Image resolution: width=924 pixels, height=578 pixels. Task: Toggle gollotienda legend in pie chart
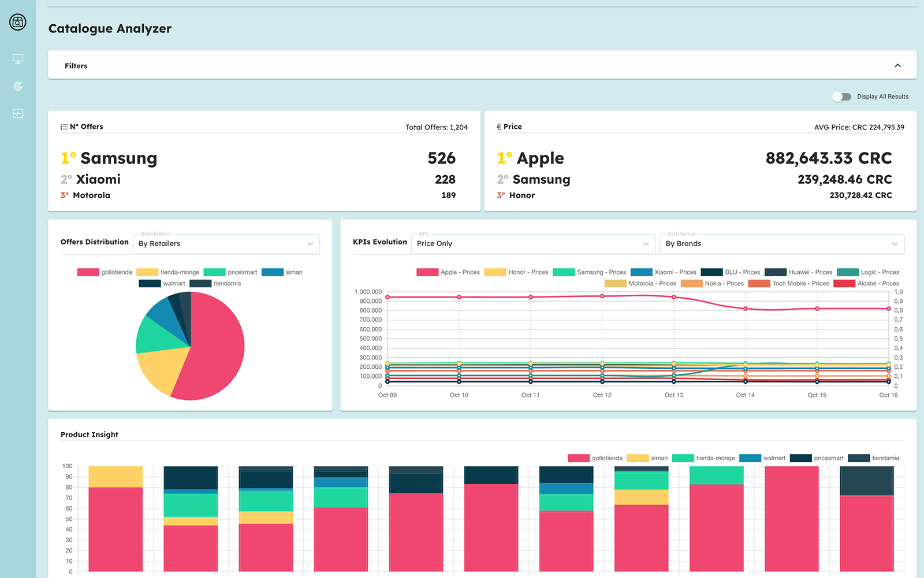[x=105, y=272]
